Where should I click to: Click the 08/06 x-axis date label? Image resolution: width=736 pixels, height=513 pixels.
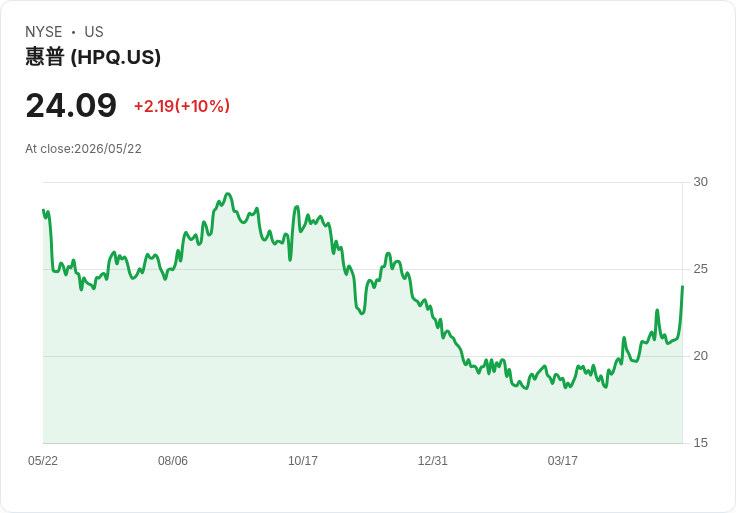(x=173, y=460)
